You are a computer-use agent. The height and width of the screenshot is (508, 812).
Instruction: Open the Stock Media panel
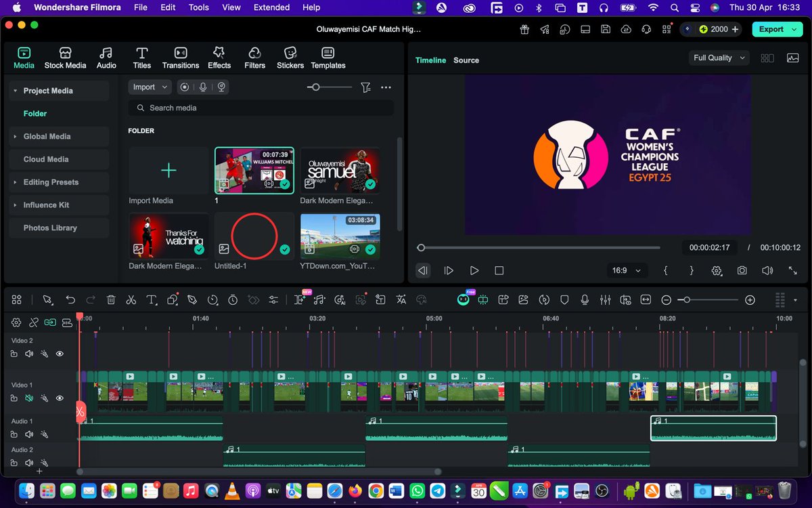pyautogui.click(x=65, y=58)
